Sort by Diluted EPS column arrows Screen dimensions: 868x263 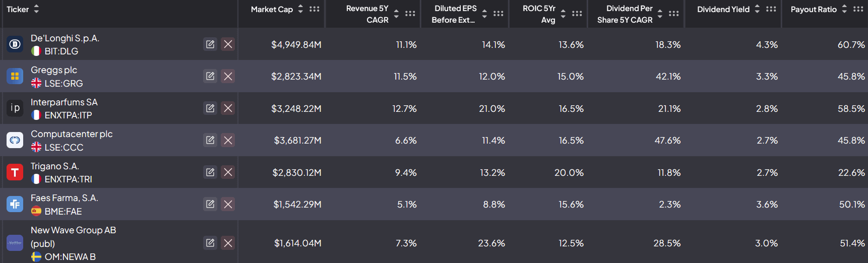coord(484,14)
